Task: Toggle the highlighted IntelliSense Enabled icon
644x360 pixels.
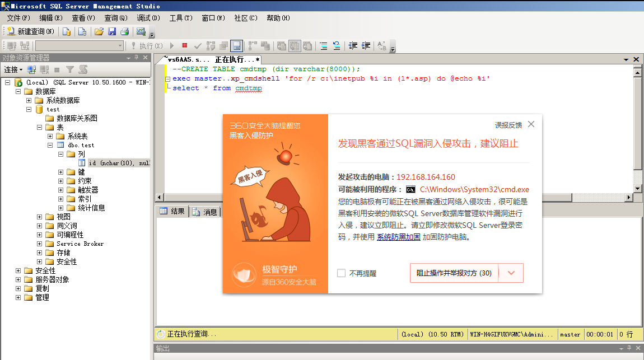Action: click(236, 46)
